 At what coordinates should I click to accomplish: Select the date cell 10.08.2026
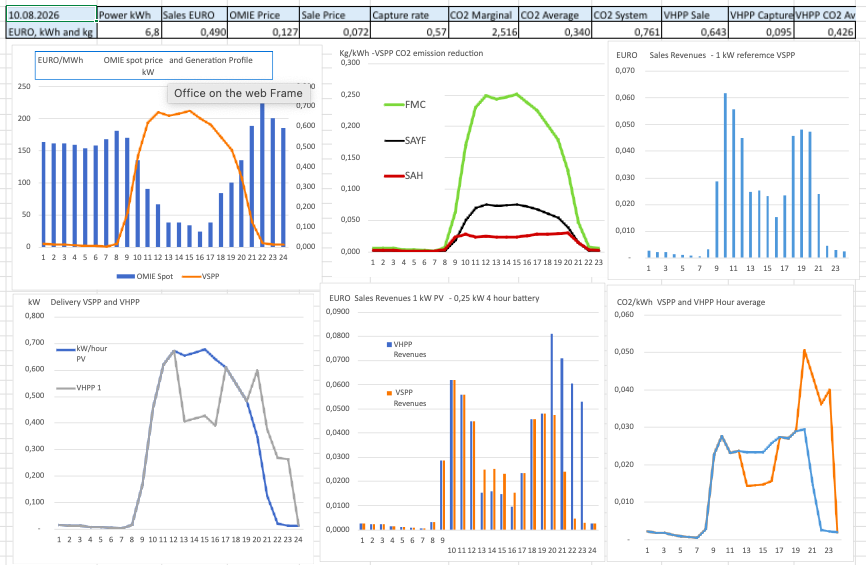(51, 15)
